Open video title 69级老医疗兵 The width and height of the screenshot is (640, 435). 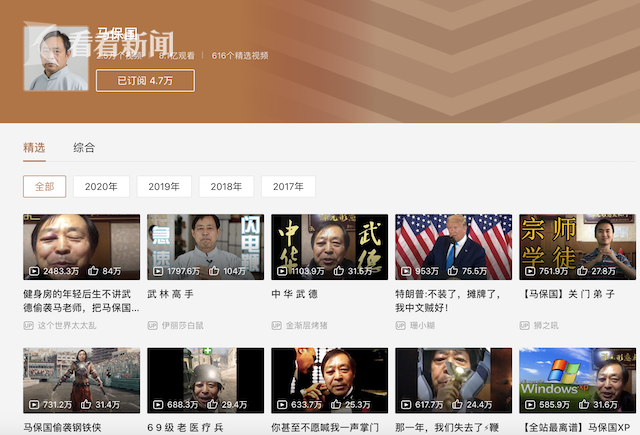pyautogui.click(x=185, y=428)
